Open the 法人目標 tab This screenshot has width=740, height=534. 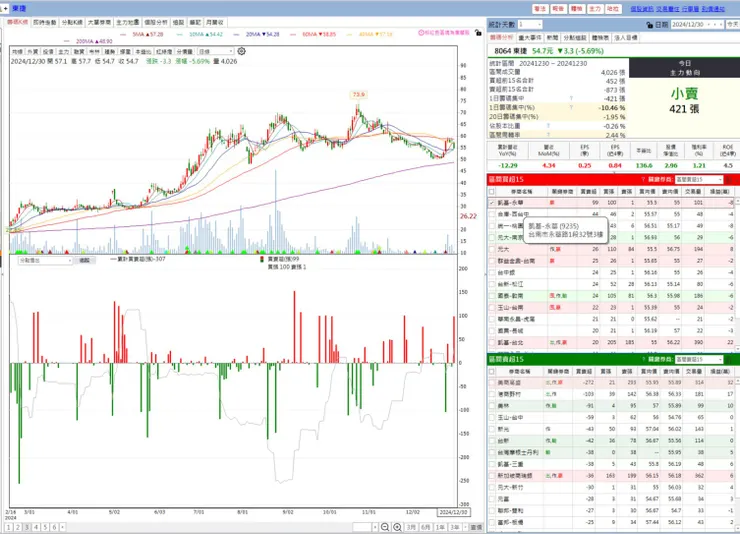[x=625, y=37]
